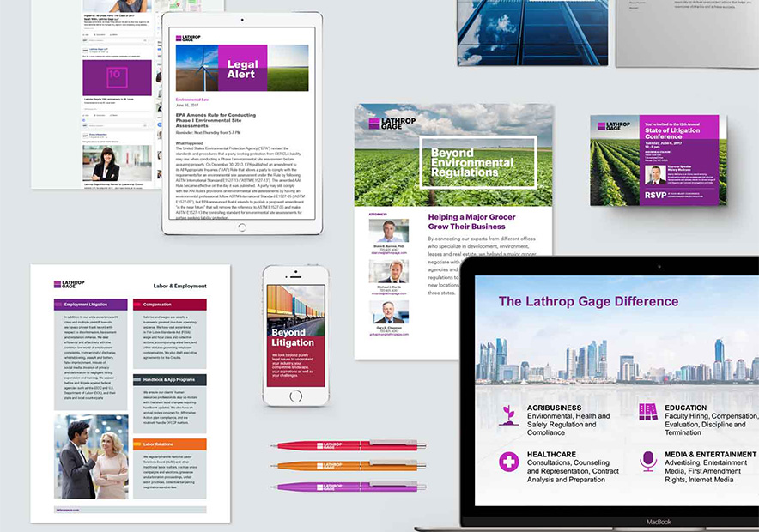Click the Agribusiness plant icon on the MacBook slide
759x532 pixels.
[508, 416]
